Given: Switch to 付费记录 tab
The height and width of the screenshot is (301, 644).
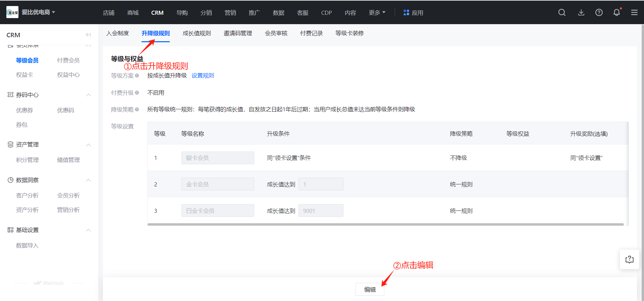Looking at the screenshot, I should pos(312,33).
